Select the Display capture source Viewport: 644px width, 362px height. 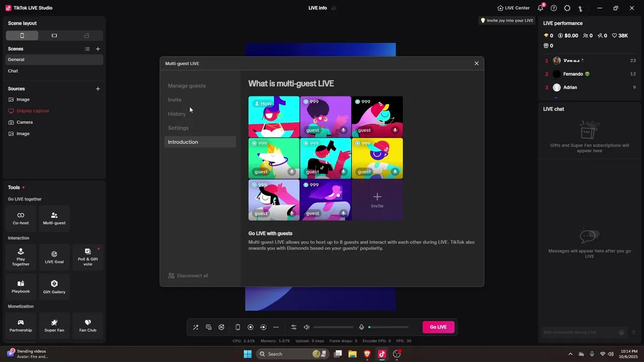coord(54,111)
